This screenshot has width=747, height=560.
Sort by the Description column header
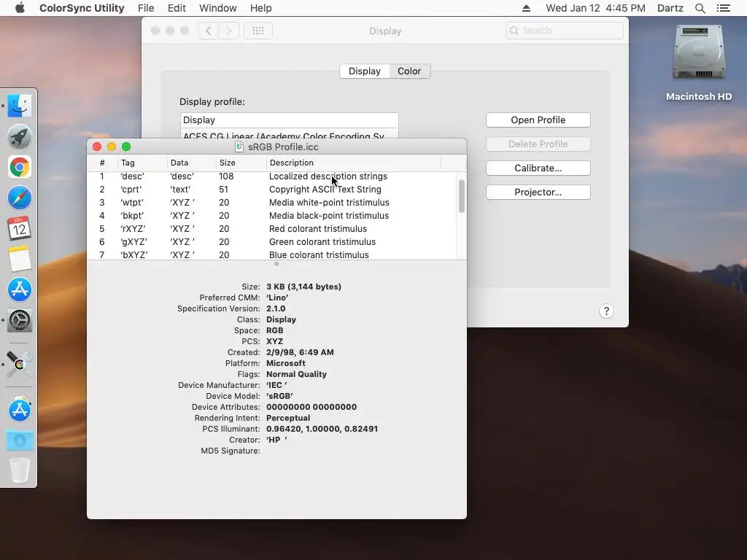[354, 163]
